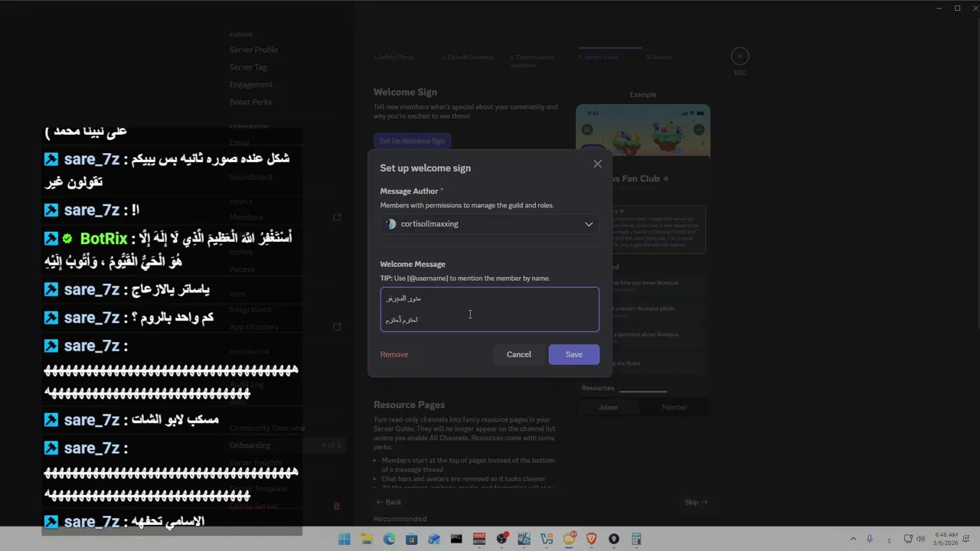Go to step 5 Review

click(x=659, y=57)
